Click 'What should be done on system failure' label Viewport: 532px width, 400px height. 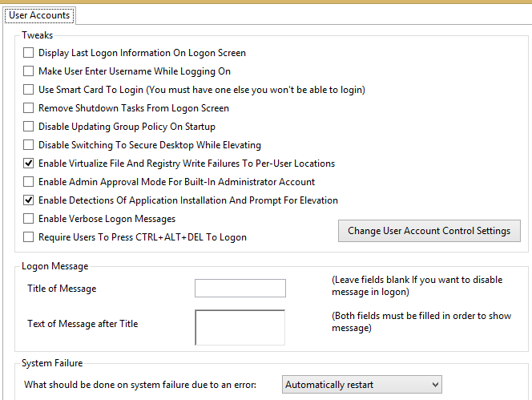pos(140,385)
